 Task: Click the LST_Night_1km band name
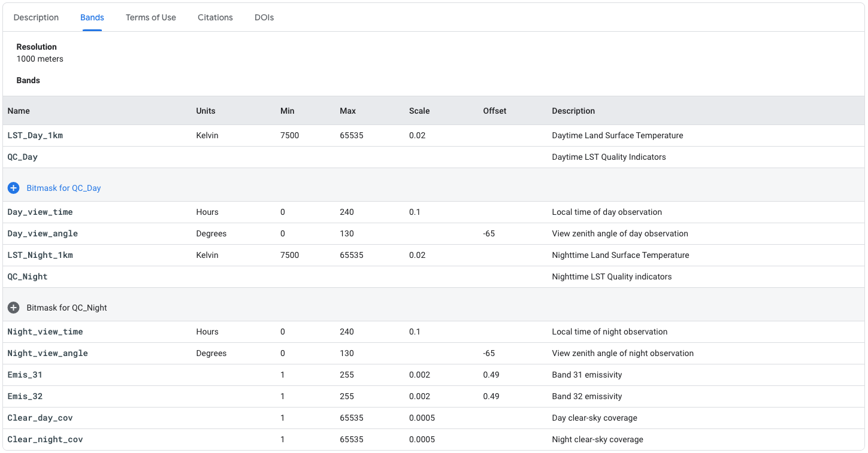point(40,255)
